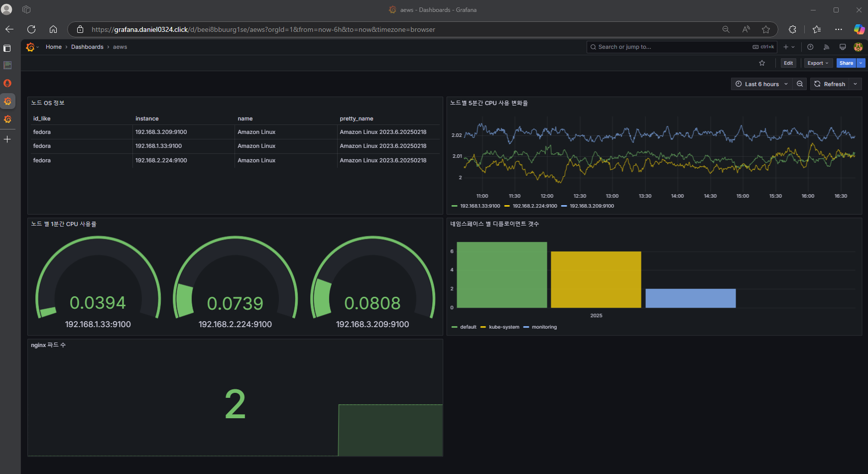Click the browser address bar URL
This screenshot has height=474, width=868.
click(x=263, y=29)
